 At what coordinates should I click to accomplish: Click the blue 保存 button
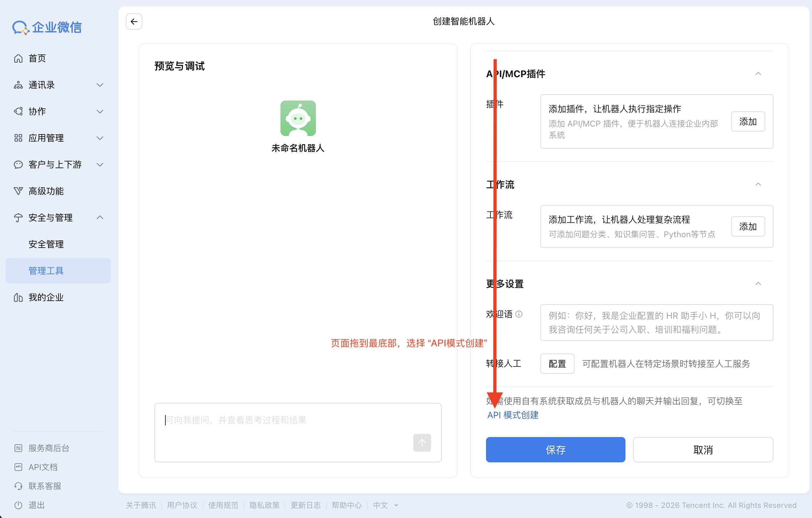pyautogui.click(x=555, y=450)
